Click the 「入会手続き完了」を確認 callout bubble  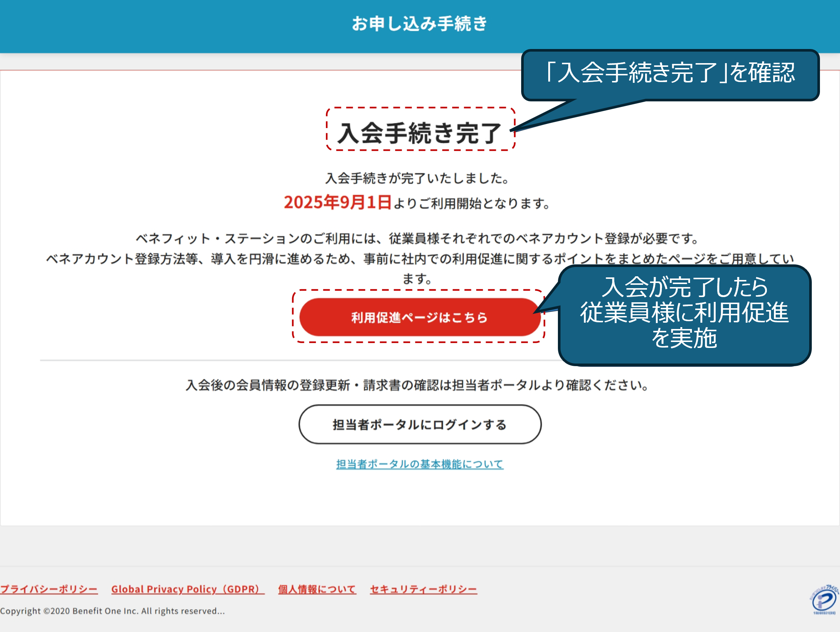pyautogui.click(x=670, y=73)
